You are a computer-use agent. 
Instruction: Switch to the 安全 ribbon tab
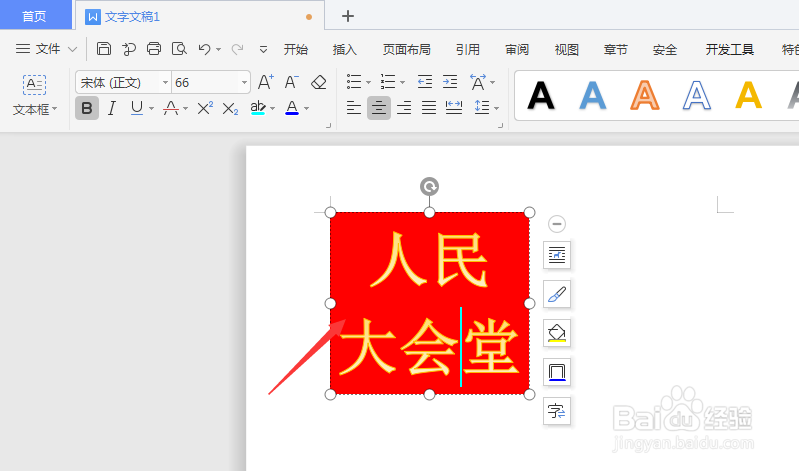pos(665,49)
